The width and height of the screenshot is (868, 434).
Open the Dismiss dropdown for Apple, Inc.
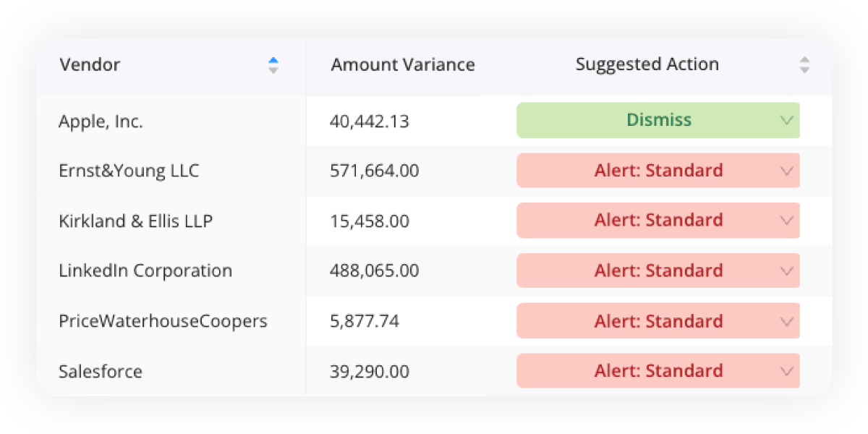point(658,120)
